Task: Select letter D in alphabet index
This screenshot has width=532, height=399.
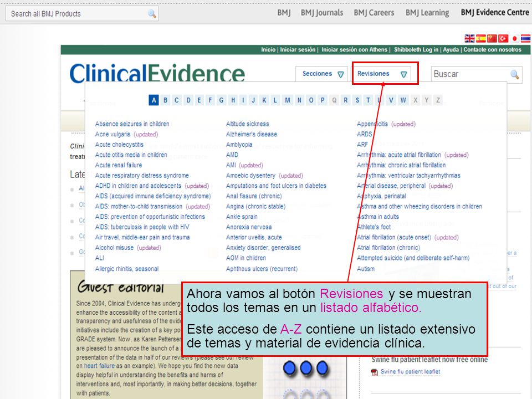Action: pos(188,100)
